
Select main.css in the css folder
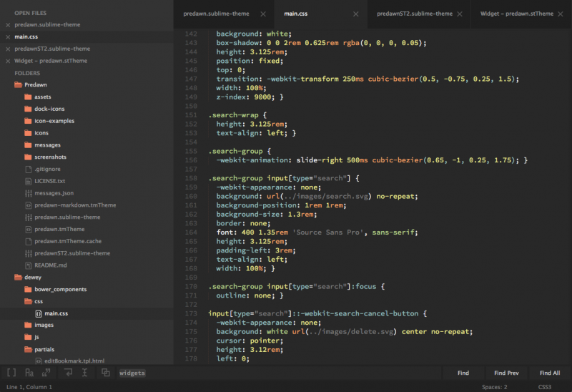[56, 313]
